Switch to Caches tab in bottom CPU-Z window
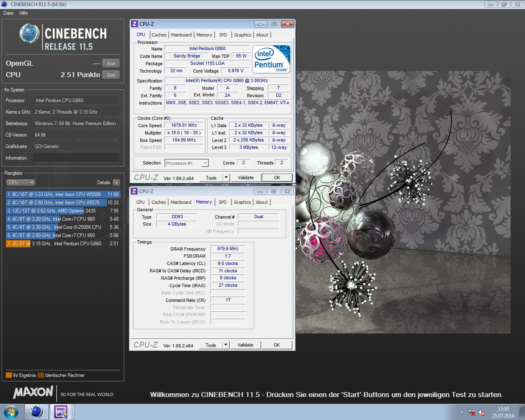Screen dimensions: 525x420 tap(159, 202)
